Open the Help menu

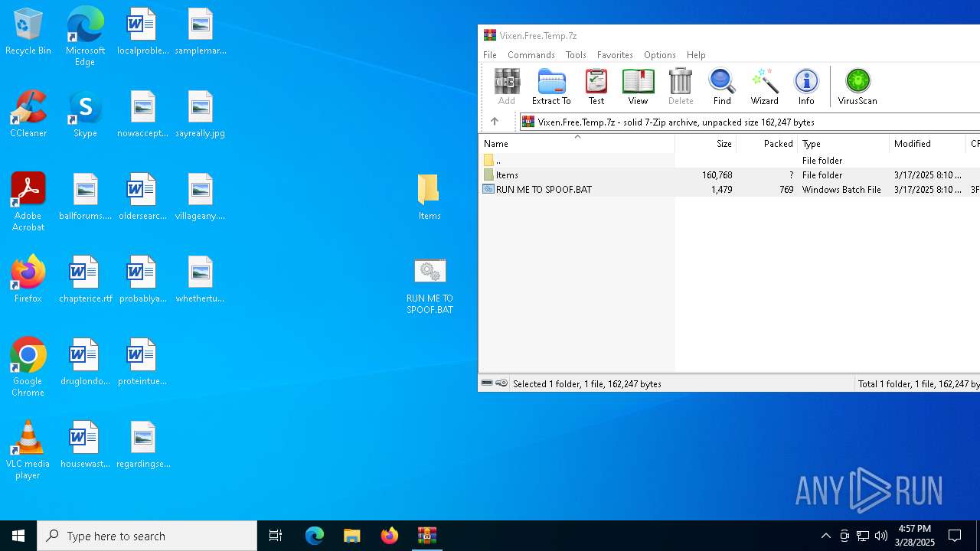[x=696, y=55]
